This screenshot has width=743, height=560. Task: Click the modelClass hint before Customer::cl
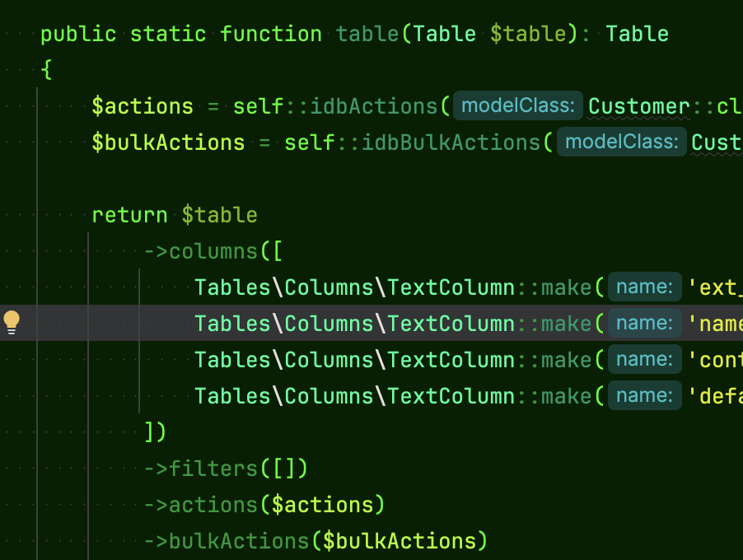pos(518,106)
